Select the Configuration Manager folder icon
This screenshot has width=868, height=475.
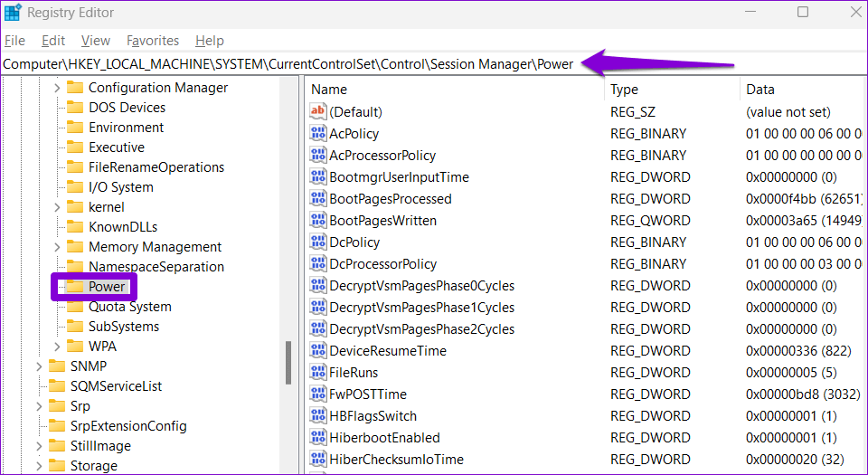pyautogui.click(x=75, y=88)
